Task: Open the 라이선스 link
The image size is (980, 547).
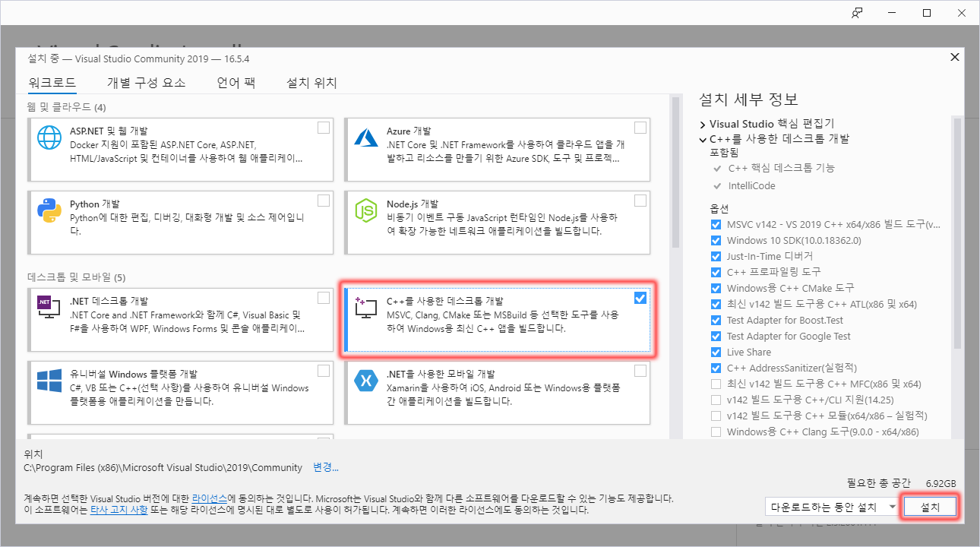Action: tap(209, 498)
